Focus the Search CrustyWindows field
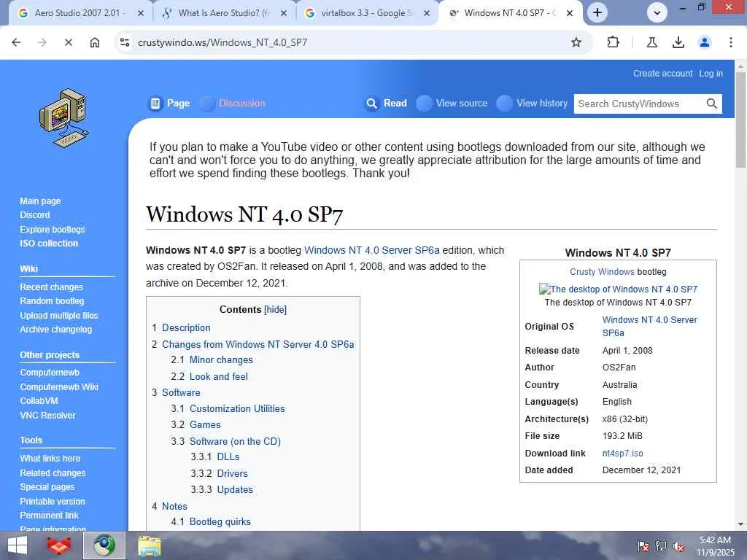Viewport: 747px width, 560px height. tap(638, 104)
